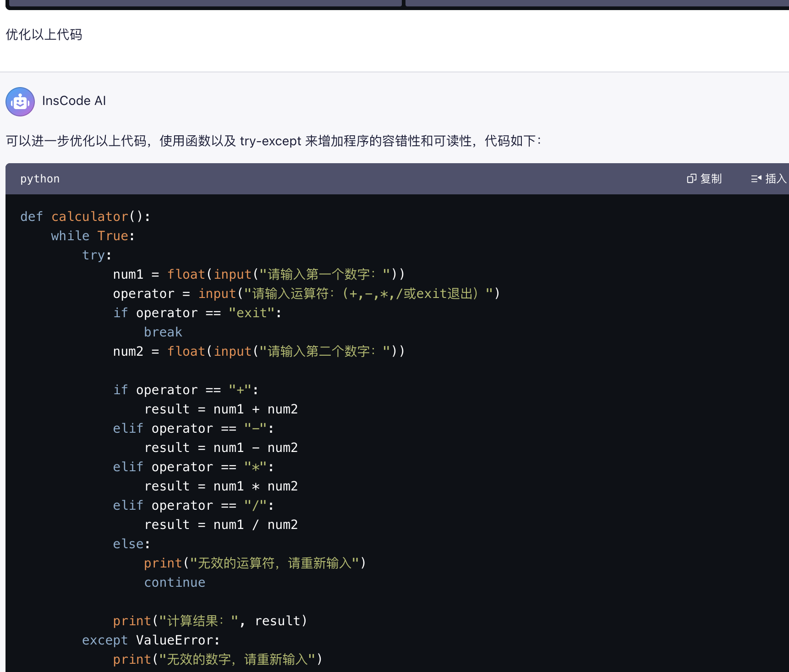Click the copy icon beside 复制
This screenshot has width=789, height=672.
(x=691, y=179)
